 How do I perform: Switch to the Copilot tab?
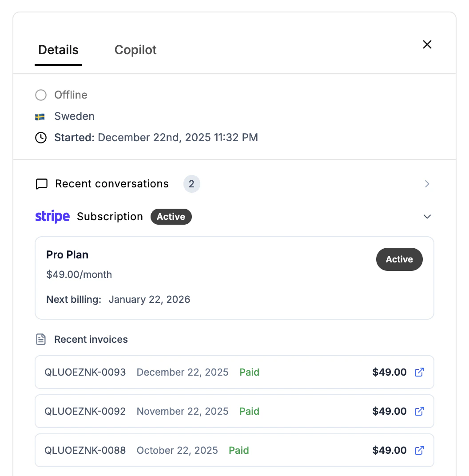point(135,50)
